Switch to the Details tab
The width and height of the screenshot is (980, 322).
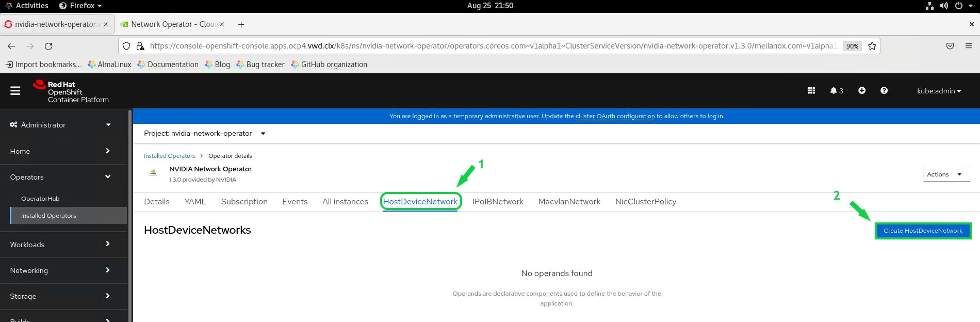pyautogui.click(x=157, y=202)
